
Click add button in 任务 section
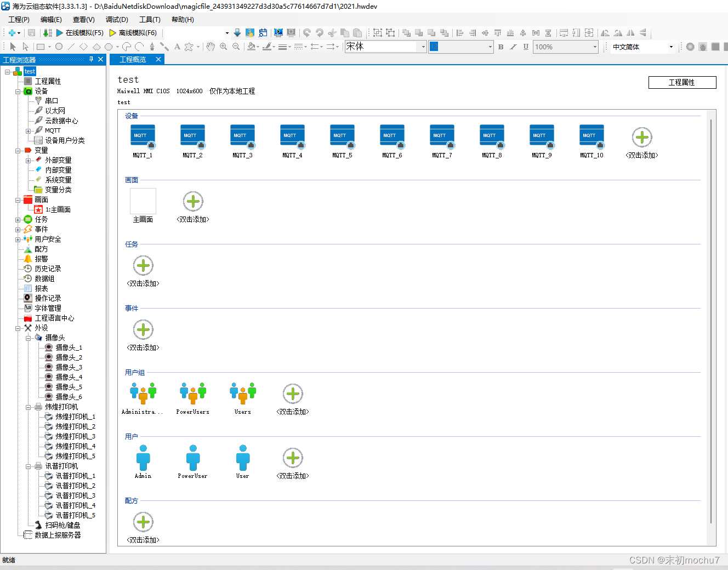[x=143, y=265]
